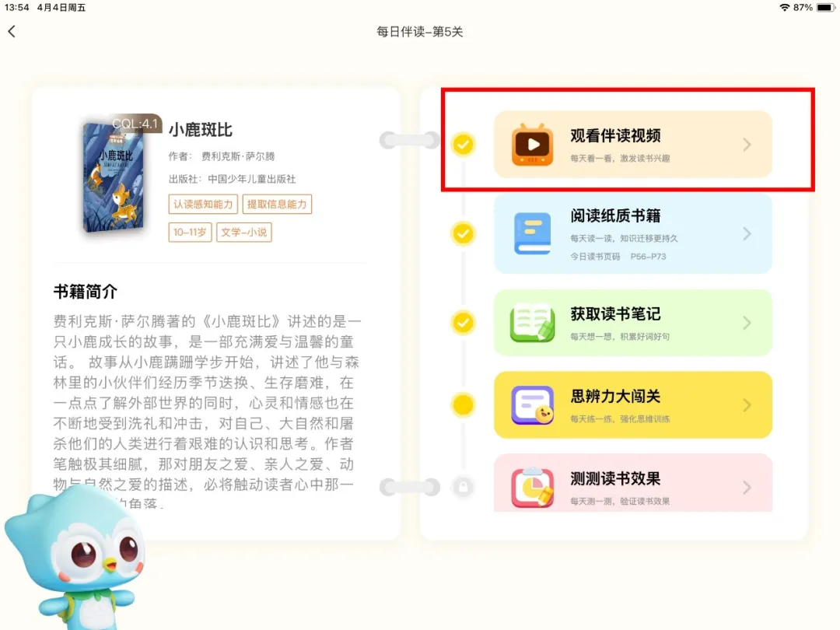Tap the back arrow icon
Viewport: 840px width, 630px height.
tap(12, 32)
